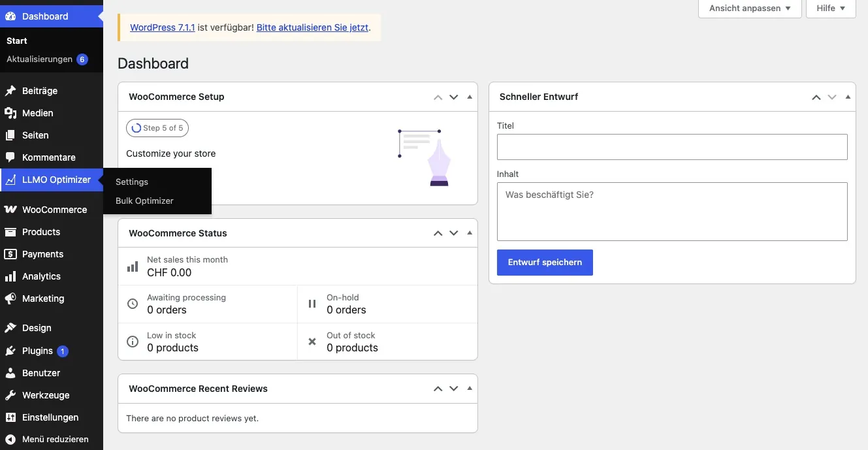Toggle the WooCommerce Recent Reviews panel

(x=470, y=389)
